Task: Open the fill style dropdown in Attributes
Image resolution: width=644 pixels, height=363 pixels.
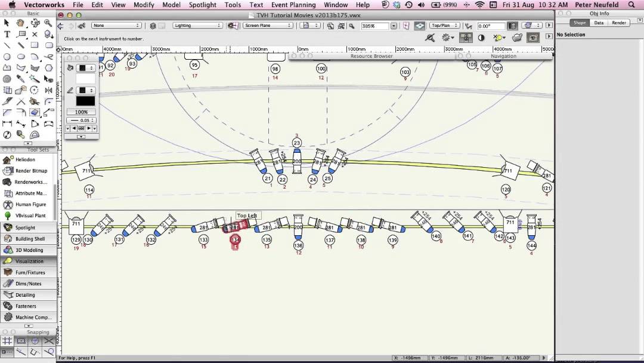Action: click(86, 68)
